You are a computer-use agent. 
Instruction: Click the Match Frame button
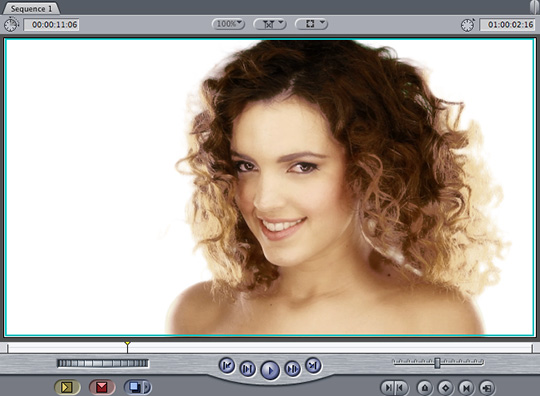click(487, 388)
